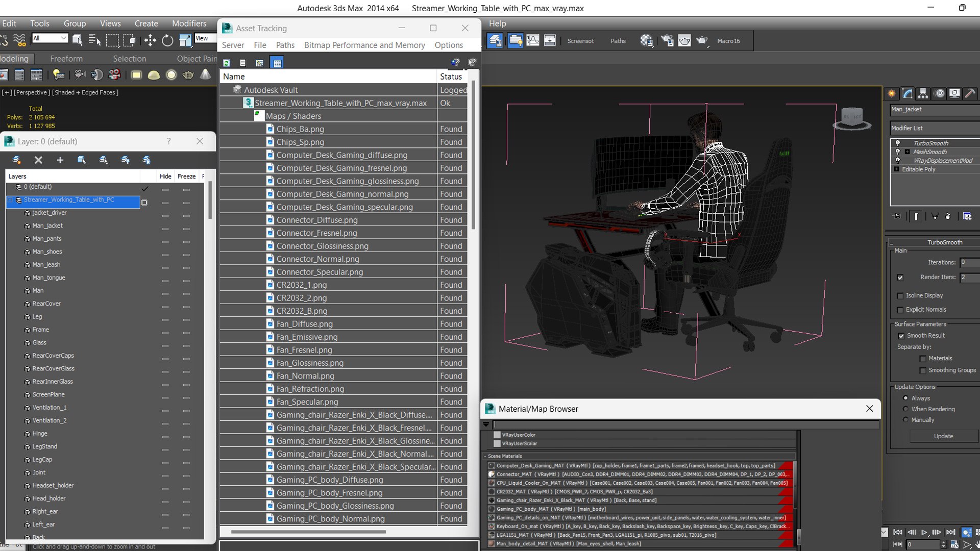The width and height of the screenshot is (980, 551).
Task: Click the Iterations input field
Action: click(970, 262)
